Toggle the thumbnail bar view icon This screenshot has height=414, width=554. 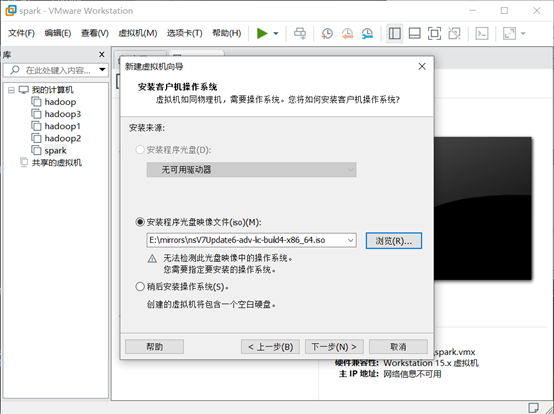pos(414,34)
